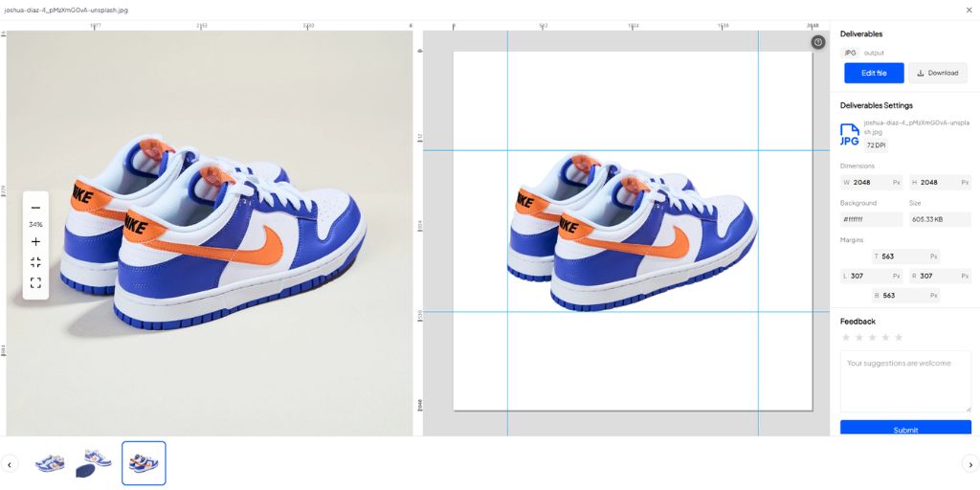Zoom out with the minus icon
The image size is (980, 490).
click(35, 208)
